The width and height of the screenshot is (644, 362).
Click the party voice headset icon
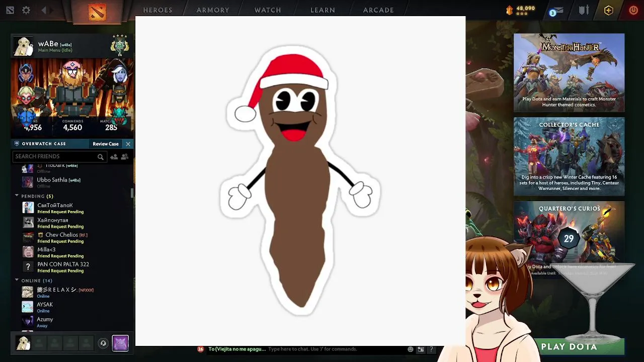tap(103, 343)
